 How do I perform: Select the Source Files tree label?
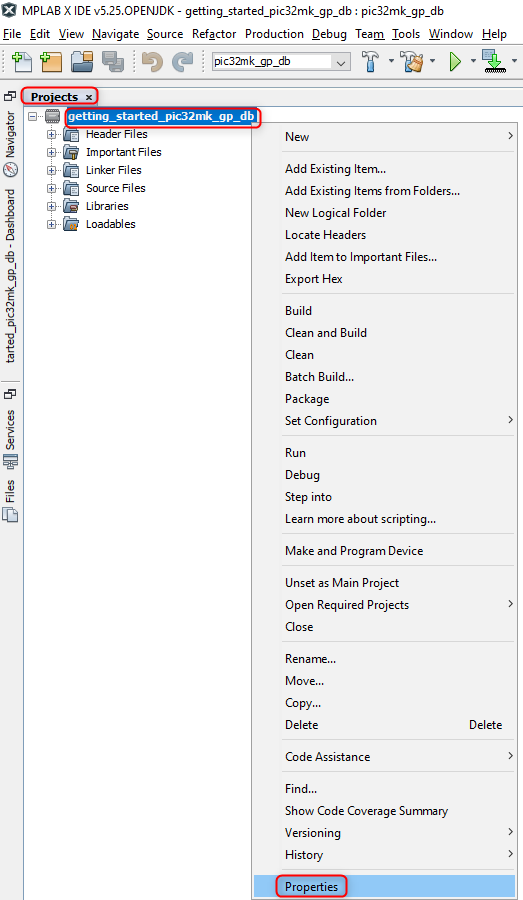[x=115, y=188]
